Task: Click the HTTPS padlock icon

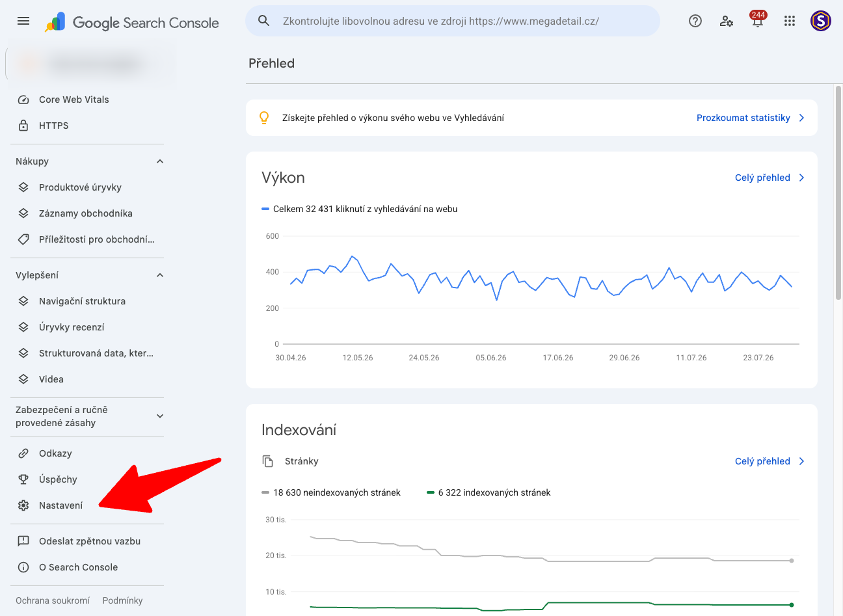Action: tap(23, 126)
